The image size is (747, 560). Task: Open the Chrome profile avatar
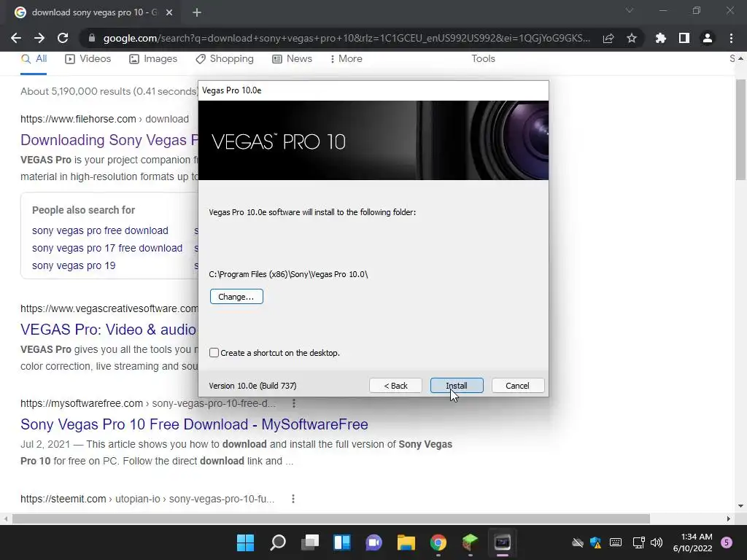707,38
